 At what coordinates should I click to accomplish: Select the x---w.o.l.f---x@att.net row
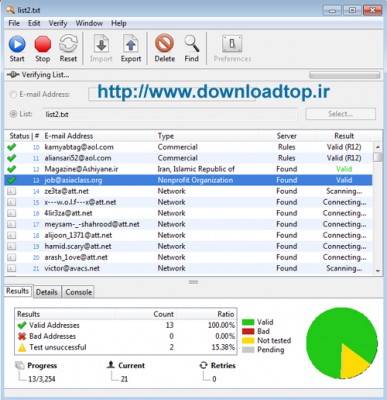188,202
